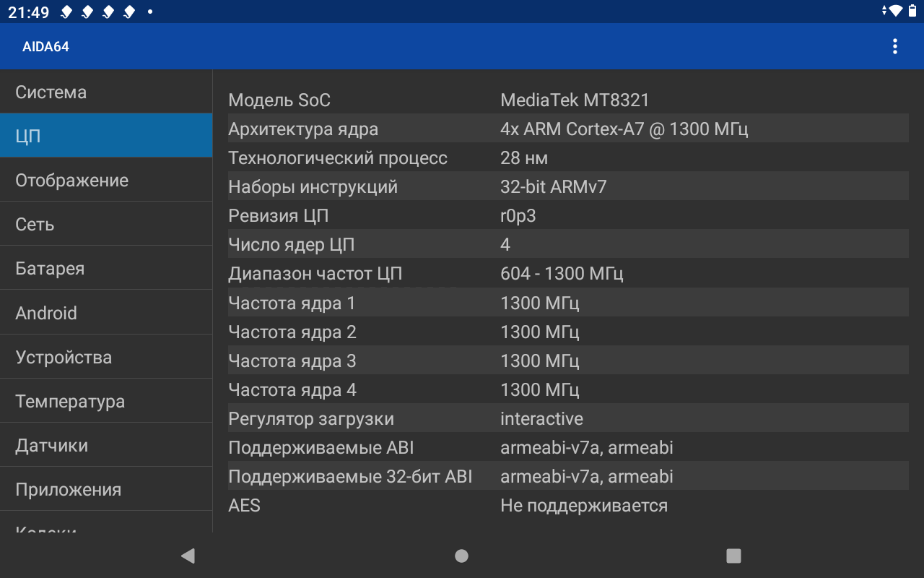
Task: Tap the Android back navigation button
Action: click(188, 556)
